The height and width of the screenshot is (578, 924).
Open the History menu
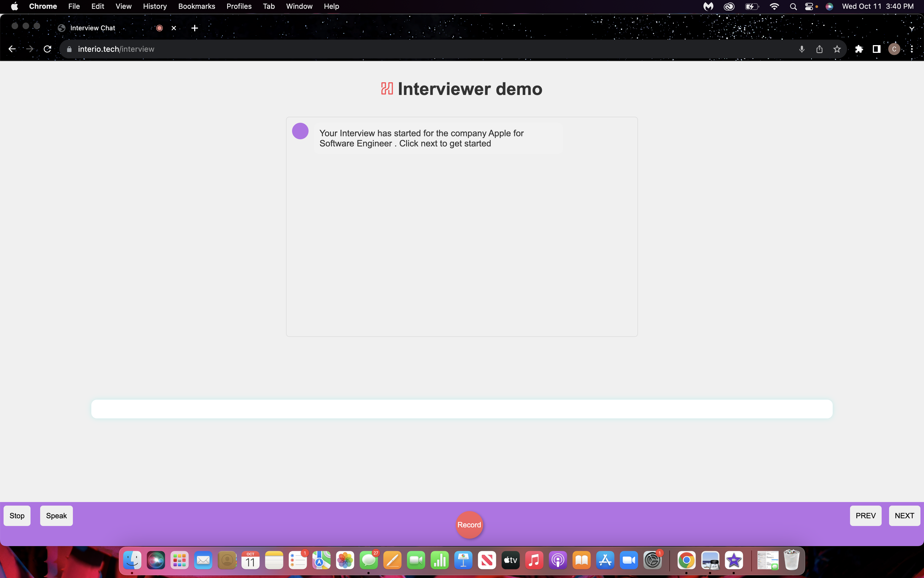[155, 6]
